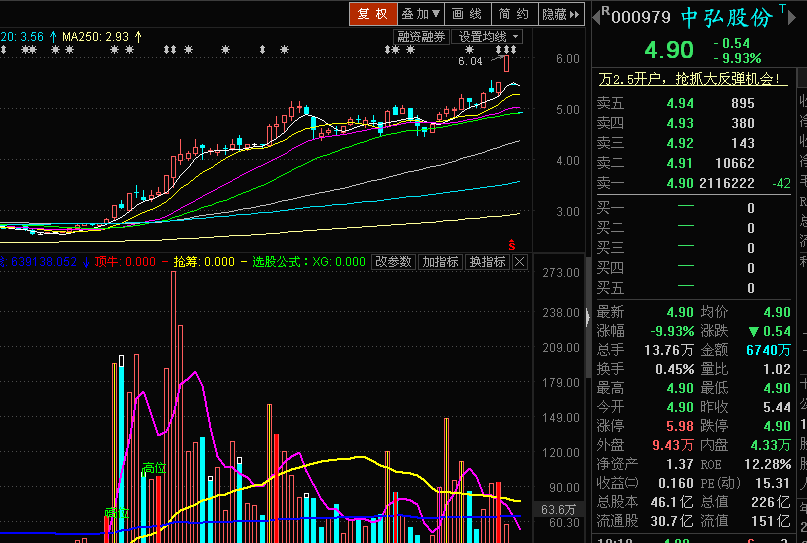Select the 卖三 4.92 ask row

point(693,143)
